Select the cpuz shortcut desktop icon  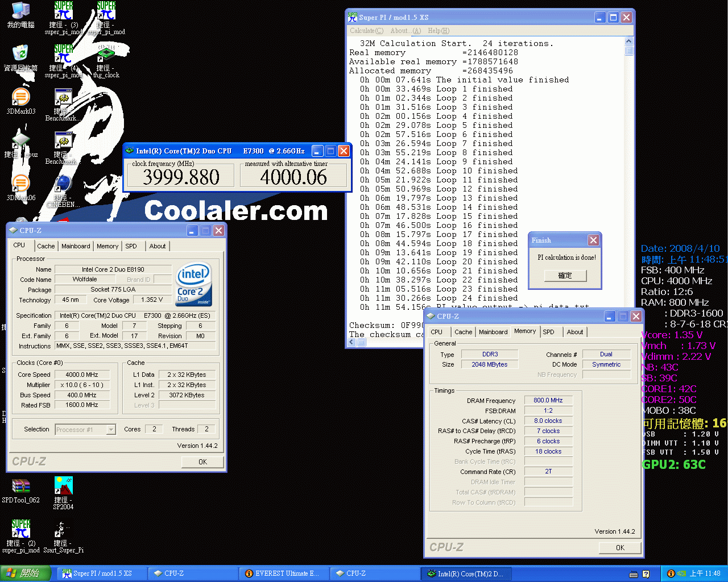pos(21,140)
